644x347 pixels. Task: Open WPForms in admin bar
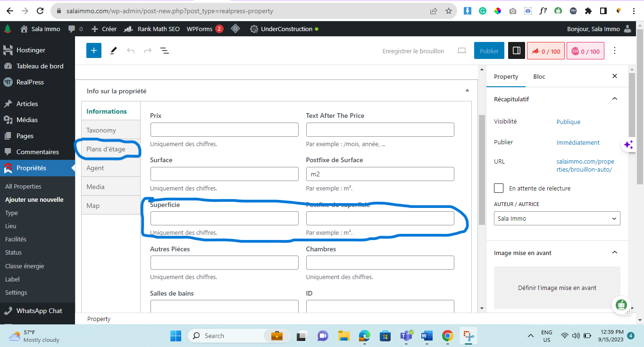pos(205,29)
